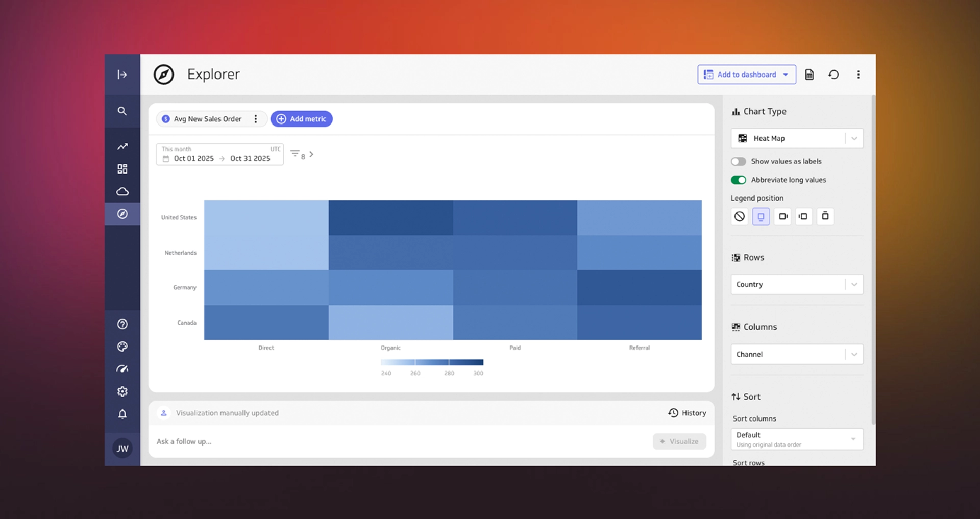Open the dashboards grid icon in sidebar

click(122, 168)
